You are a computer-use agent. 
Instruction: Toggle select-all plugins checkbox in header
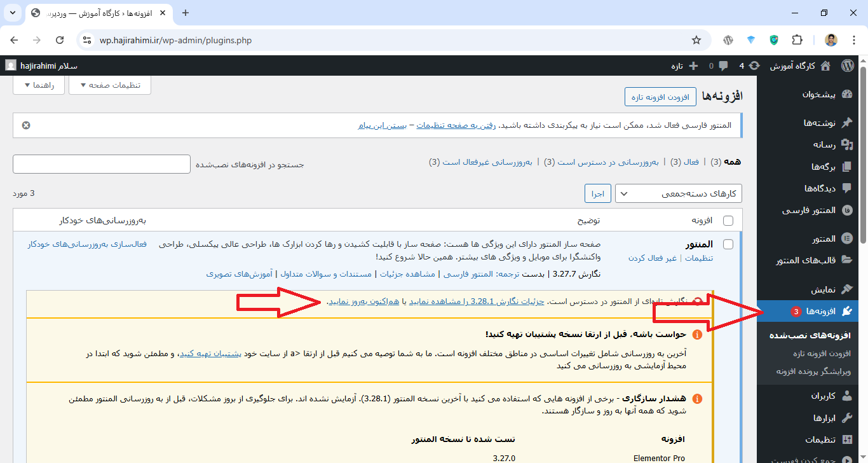(728, 220)
